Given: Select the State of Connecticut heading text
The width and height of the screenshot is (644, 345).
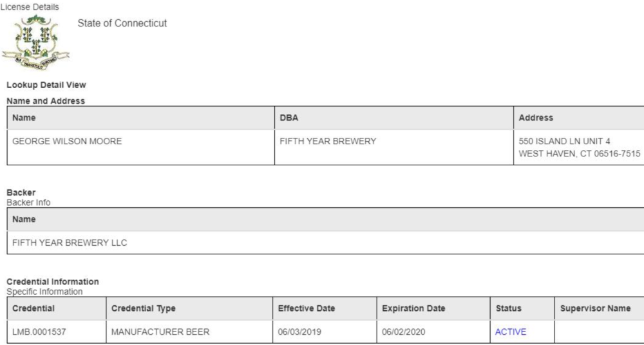Looking at the screenshot, I should pos(122,23).
